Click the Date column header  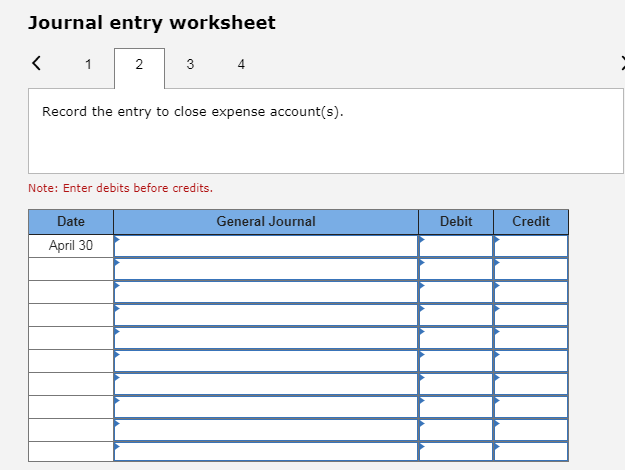[x=71, y=222]
